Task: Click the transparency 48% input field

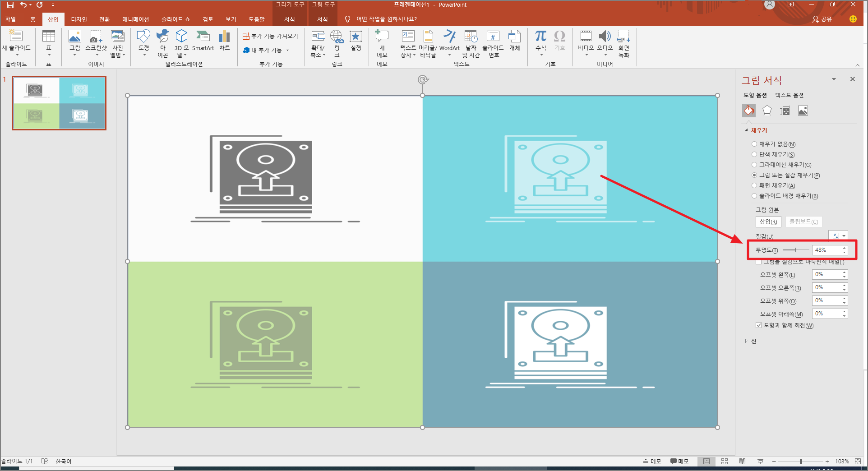Action: tap(826, 250)
